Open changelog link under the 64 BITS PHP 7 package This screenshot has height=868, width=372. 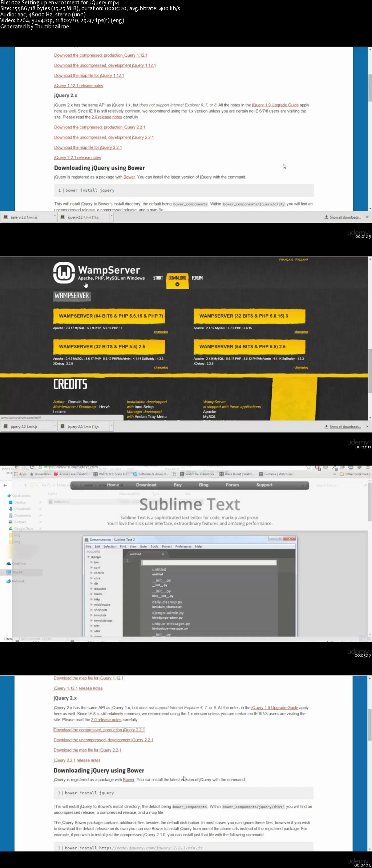click(x=161, y=332)
